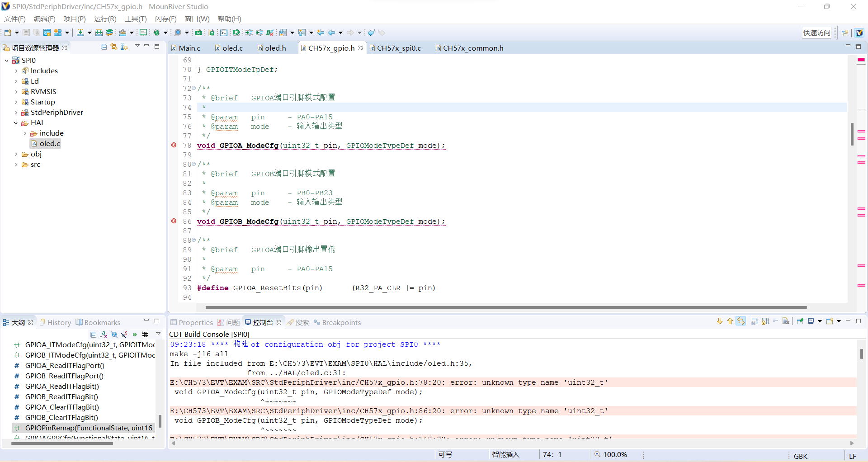Click the Save All toolbar icon

(37, 33)
